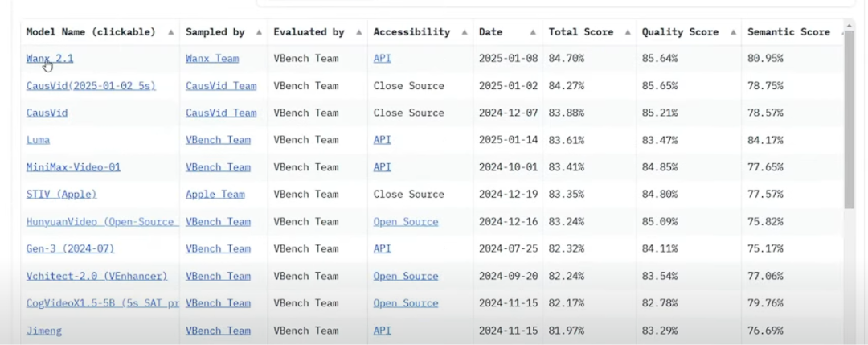This screenshot has width=868, height=345.
Task: Open the Jimeng model link
Action: pyautogui.click(x=43, y=331)
